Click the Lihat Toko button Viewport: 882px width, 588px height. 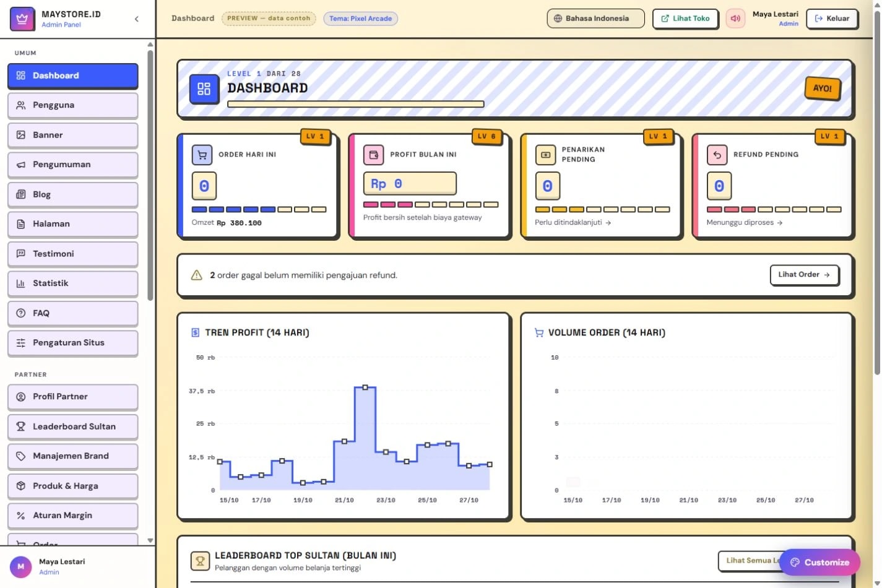point(685,19)
